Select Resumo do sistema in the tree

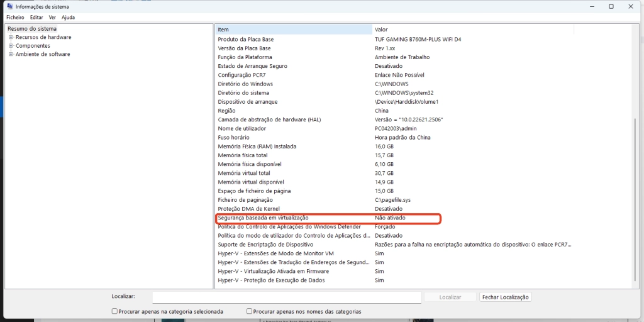[x=32, y=29]
